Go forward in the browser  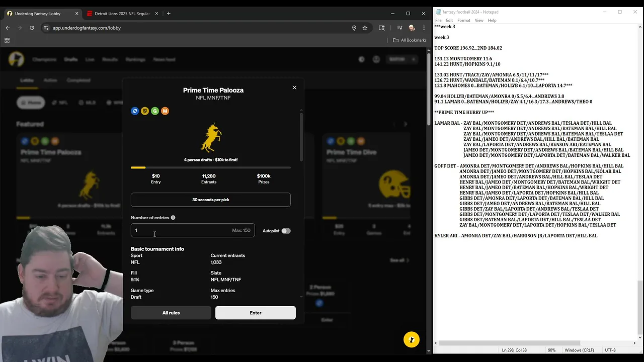tap(20, 28)
